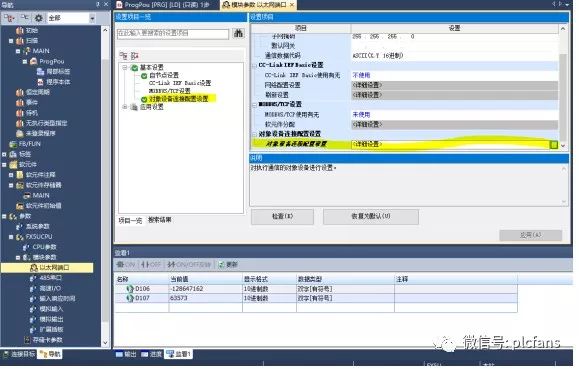Click navigation panel vertical scrollbar down arrow
Screen dimensions: 579x369
(x=105, y=343)
